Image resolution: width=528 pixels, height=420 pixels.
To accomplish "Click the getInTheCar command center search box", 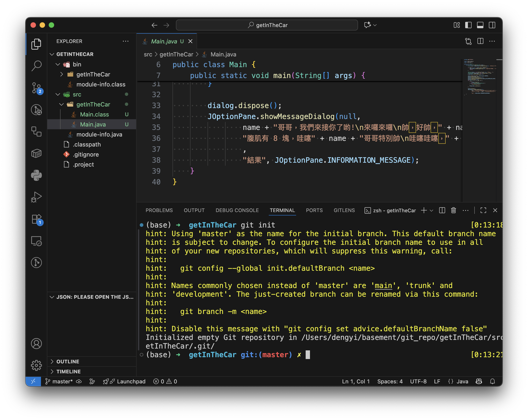I will (267, 25).
